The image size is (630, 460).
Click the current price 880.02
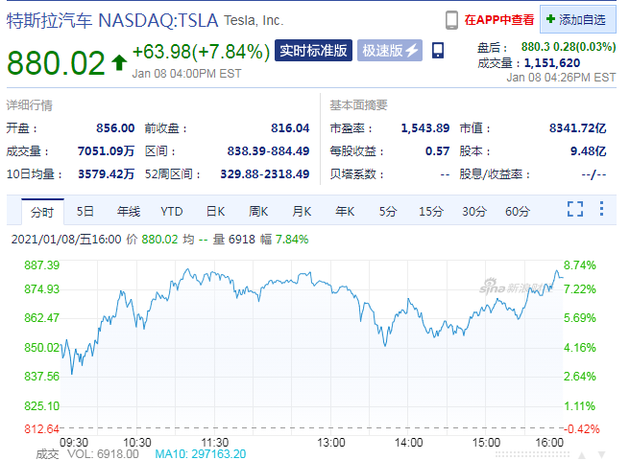(56, 63)
